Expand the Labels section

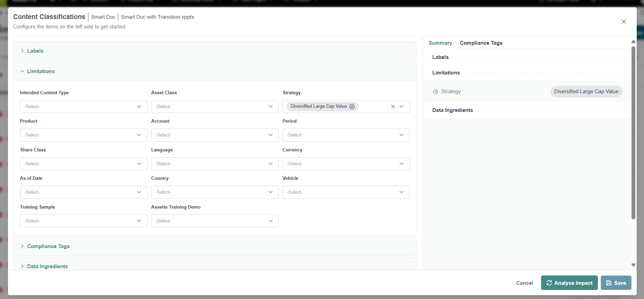215,51
